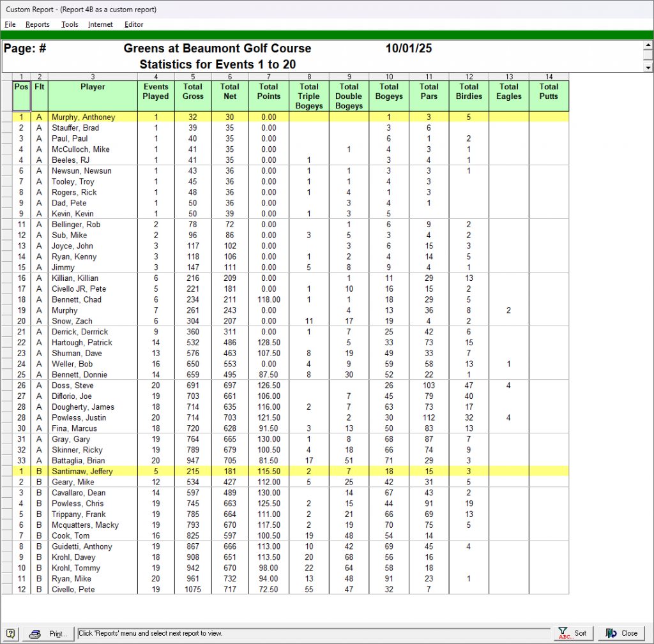The height and width of the screenshot is (644, 654).
Task: Open the Editor menu
Action: pyautogui.click(x=134, y=24)
